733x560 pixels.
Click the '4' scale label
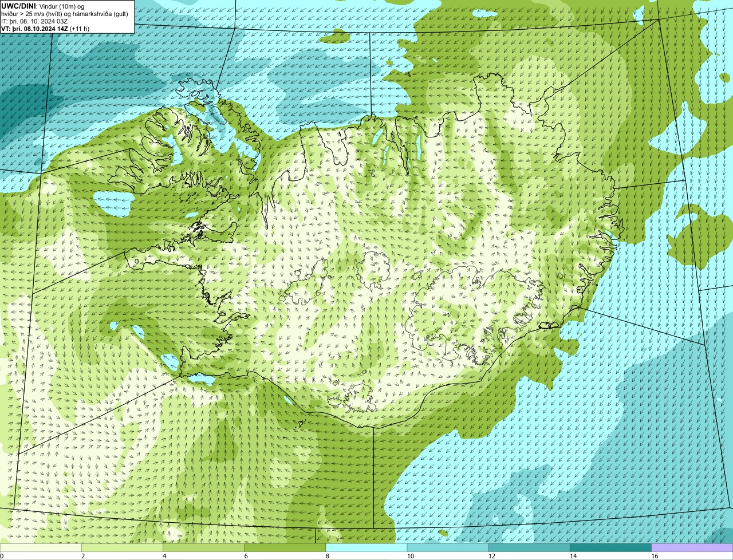(164, 556)
